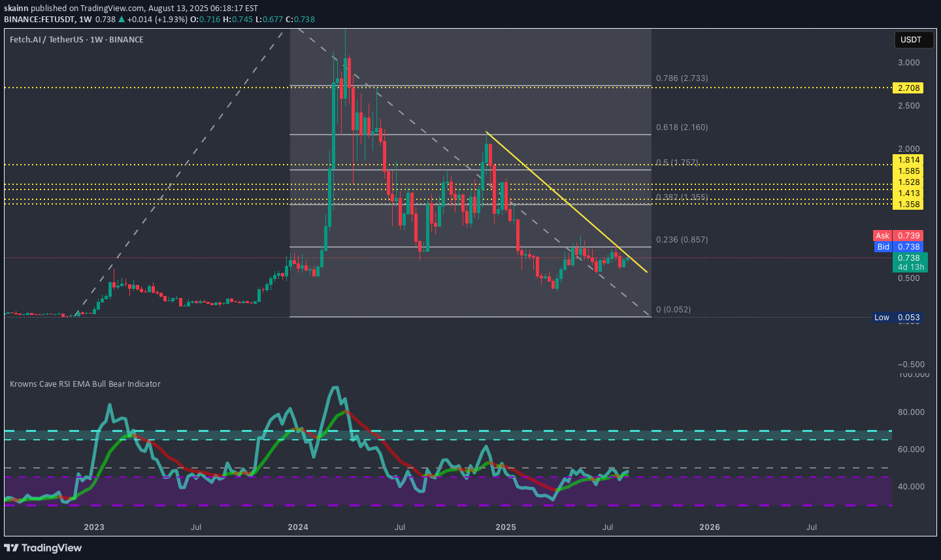Click the 0.618 (2.160) Fibonacci label
This screenshot has height=560, width=941.
pos(682,127)
